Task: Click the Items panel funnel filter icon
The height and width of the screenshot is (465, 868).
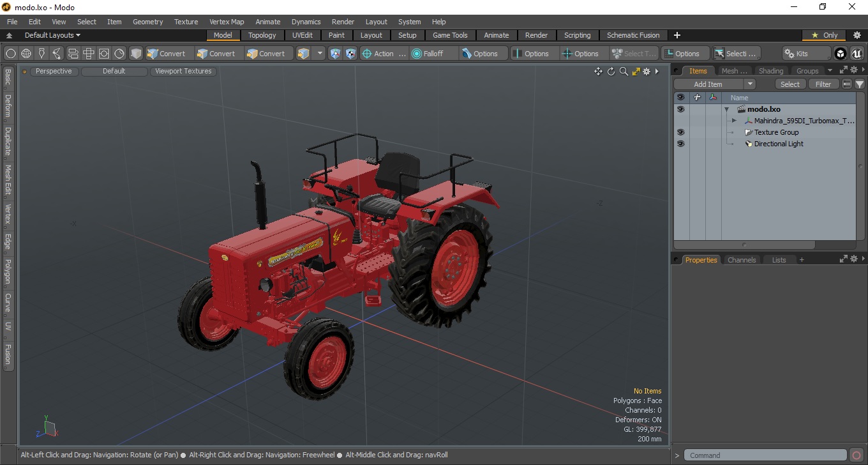Action: [x=860, y=84]
